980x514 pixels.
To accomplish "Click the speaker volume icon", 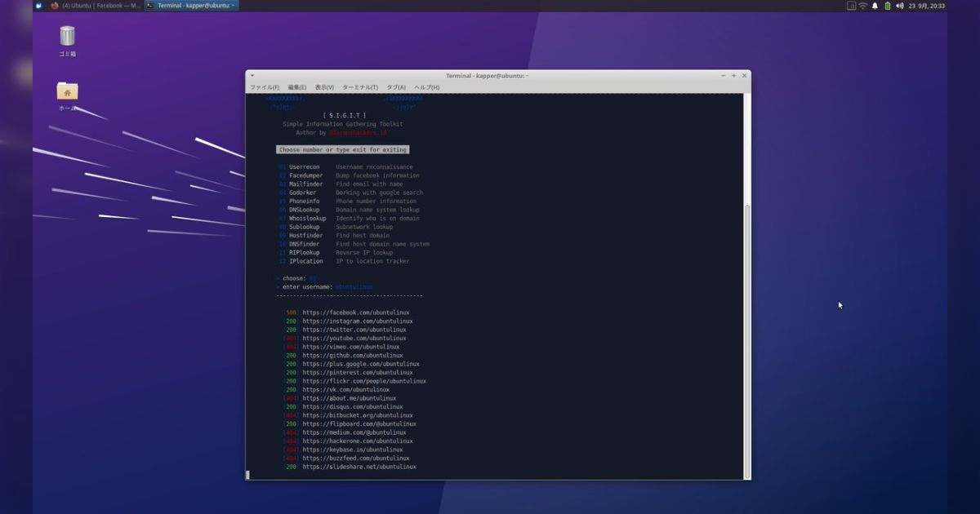I will tap(902, 4).
